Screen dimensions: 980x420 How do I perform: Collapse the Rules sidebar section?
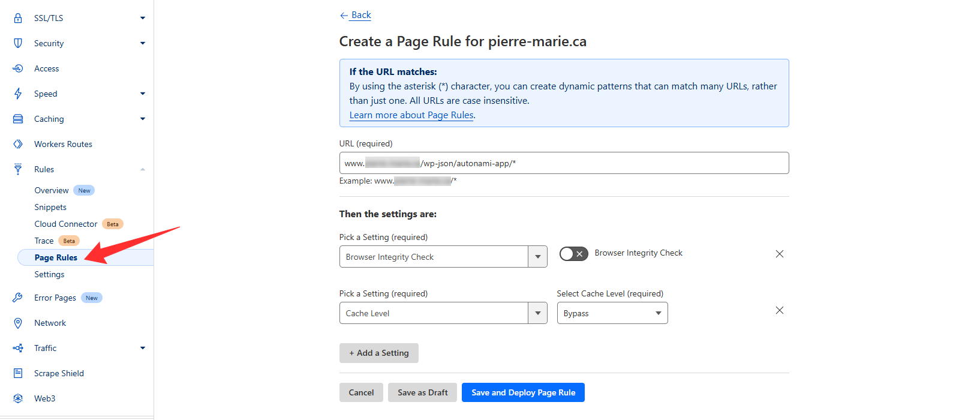pyautogui.click(x=142, y=169)
